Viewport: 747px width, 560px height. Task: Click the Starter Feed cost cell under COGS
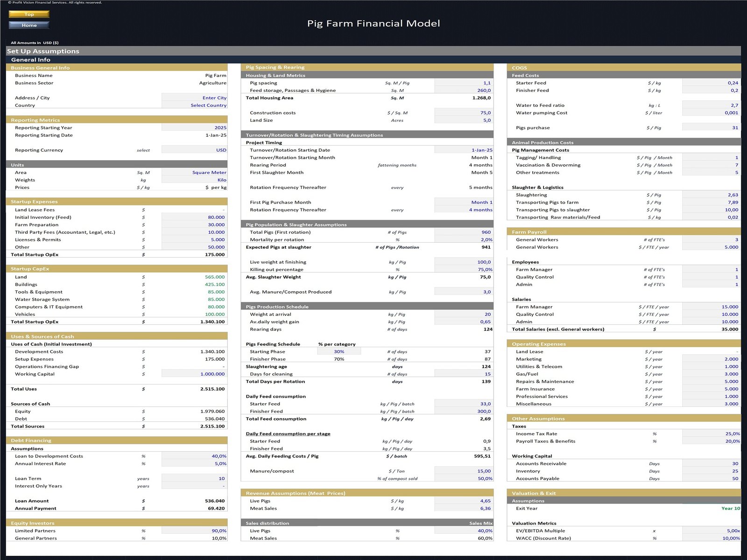coord(711,83)
